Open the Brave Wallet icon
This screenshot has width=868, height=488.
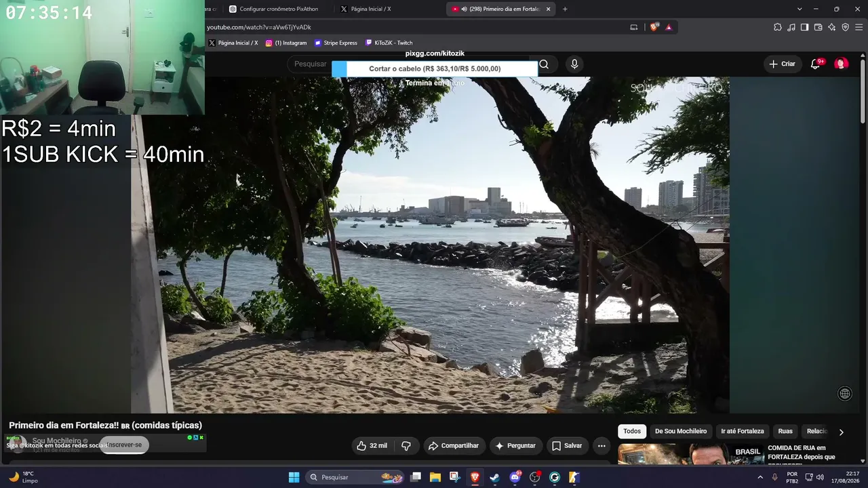point(818,27)
